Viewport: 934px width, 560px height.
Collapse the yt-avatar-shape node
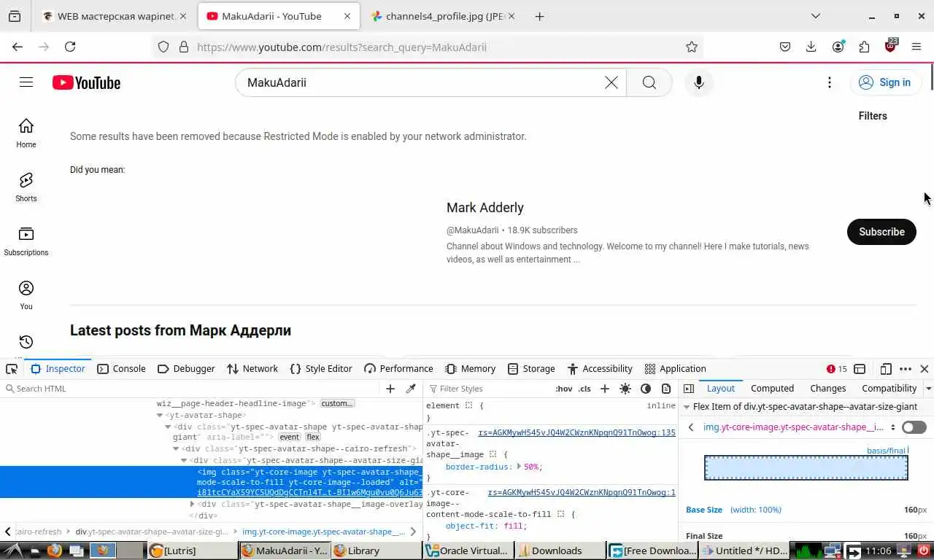[160, 415]
